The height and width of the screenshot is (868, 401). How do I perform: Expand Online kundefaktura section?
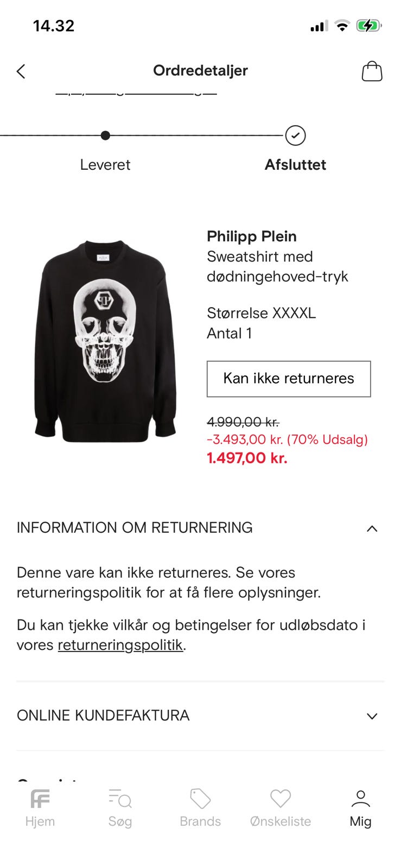click(372, 716)
